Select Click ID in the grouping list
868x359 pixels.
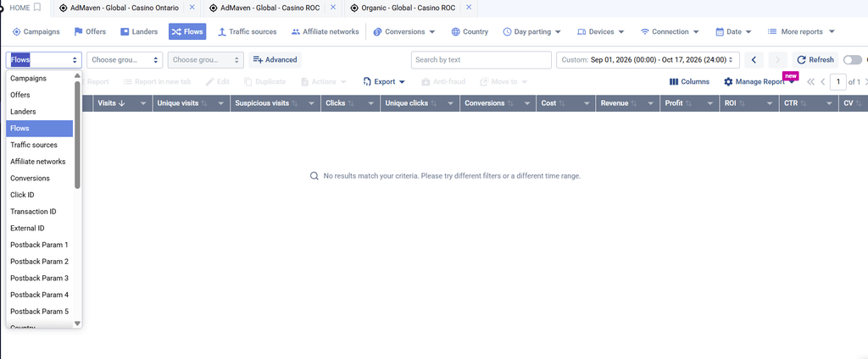[x=39, y=195]
